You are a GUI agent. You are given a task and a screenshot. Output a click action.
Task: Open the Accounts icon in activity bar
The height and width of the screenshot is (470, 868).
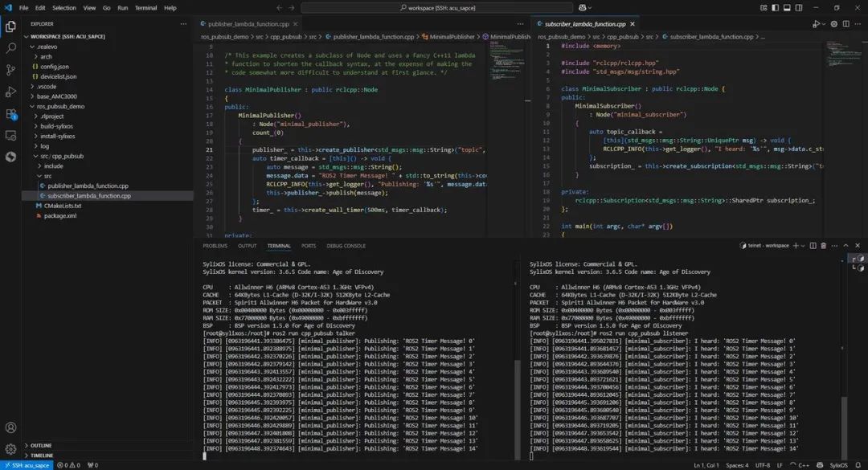point(10,428)
